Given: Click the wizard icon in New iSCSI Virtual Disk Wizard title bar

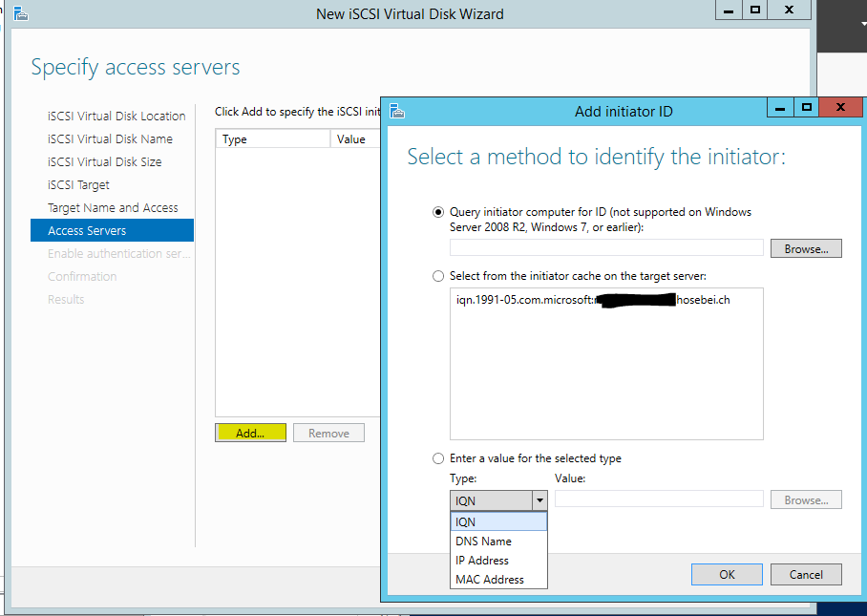Looking at the screenshot, I should (20, 13).
